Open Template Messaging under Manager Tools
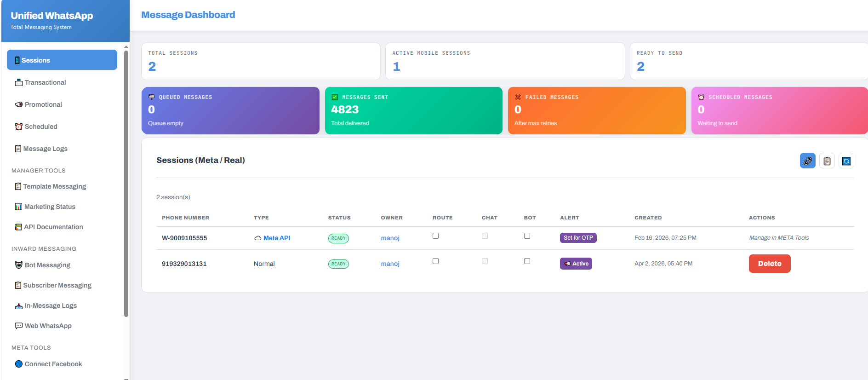Screen dimensions: 868x380 point(62,186)
